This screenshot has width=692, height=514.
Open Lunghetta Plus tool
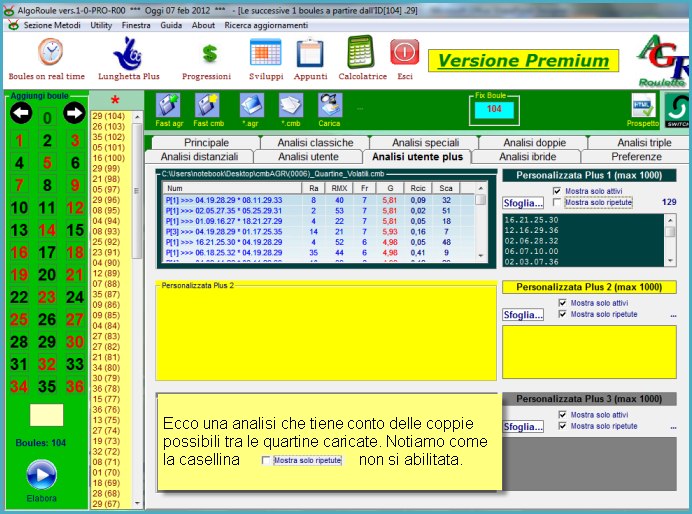(x=128, y=54)
